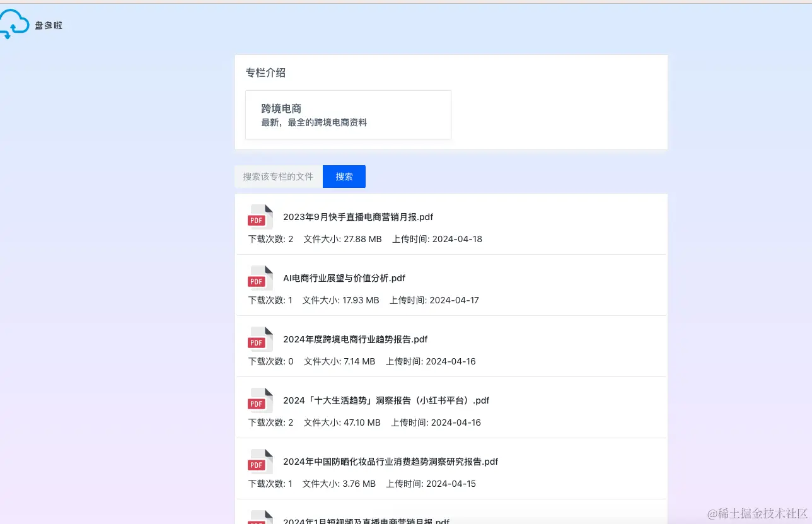Click PDF icon for 2024年度跨境电商行业趋势报告
This screenshot has width=812, height=524.
point(260,339)
